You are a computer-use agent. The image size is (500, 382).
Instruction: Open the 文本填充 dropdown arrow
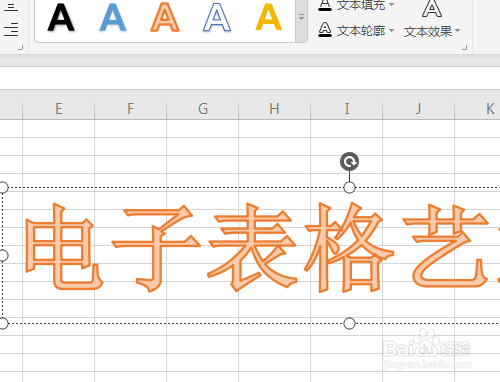pyautogui.click(x=392, y=5)
